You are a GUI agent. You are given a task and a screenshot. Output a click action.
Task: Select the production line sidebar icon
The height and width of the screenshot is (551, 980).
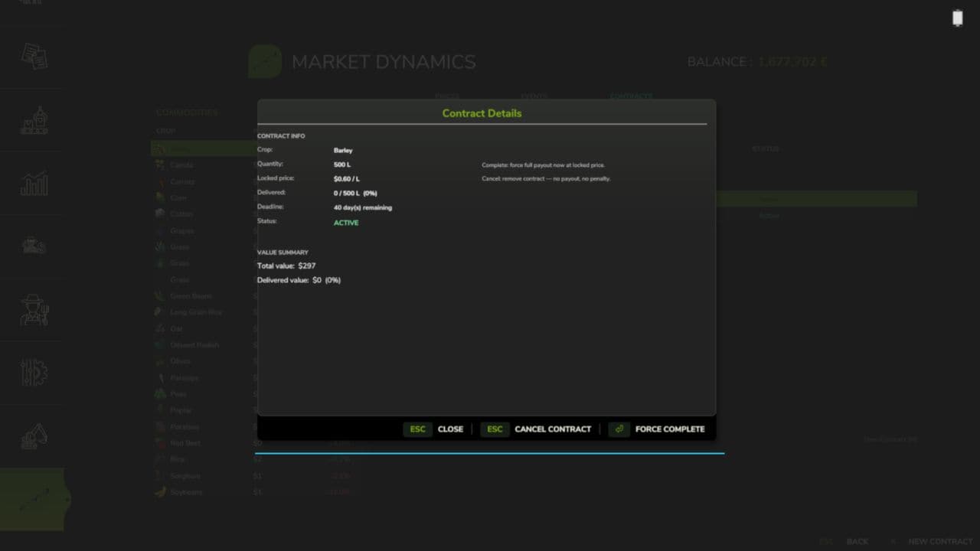click(32, 120)
